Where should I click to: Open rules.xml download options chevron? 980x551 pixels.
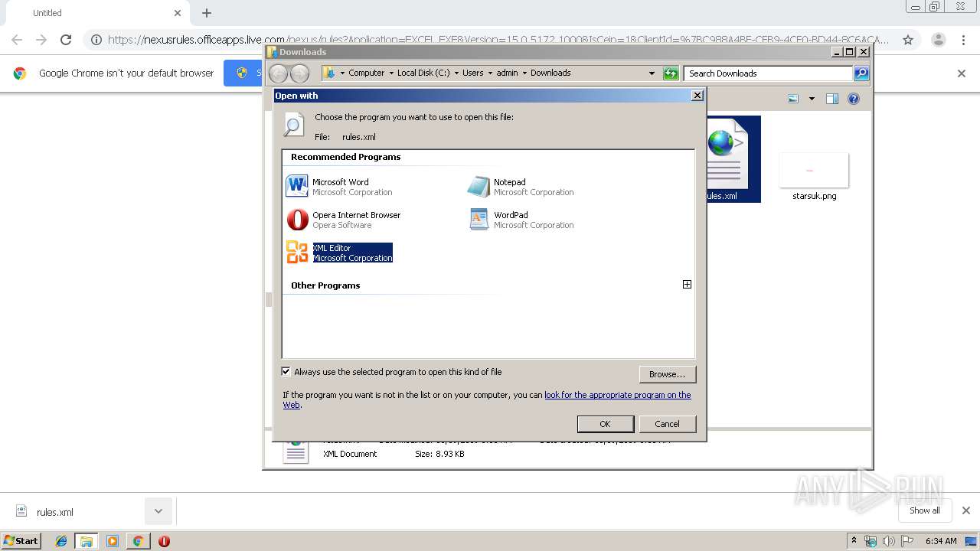tap(158, 511)
